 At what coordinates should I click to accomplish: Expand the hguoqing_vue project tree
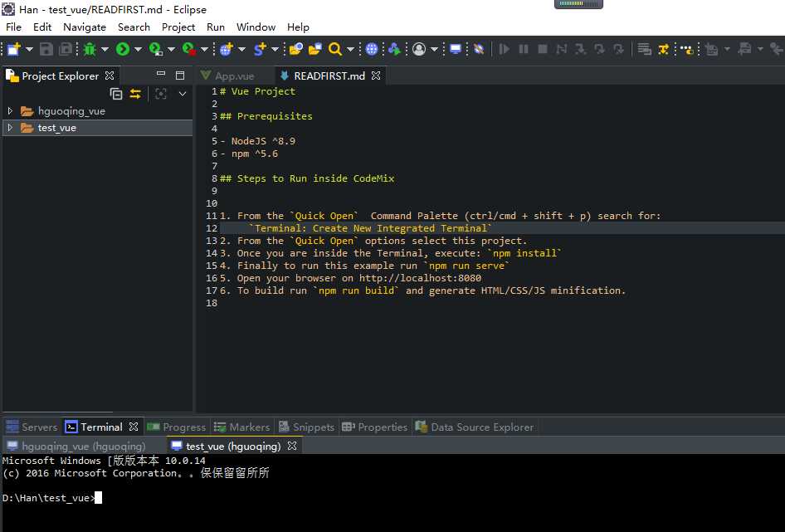(x=10, y=111)
